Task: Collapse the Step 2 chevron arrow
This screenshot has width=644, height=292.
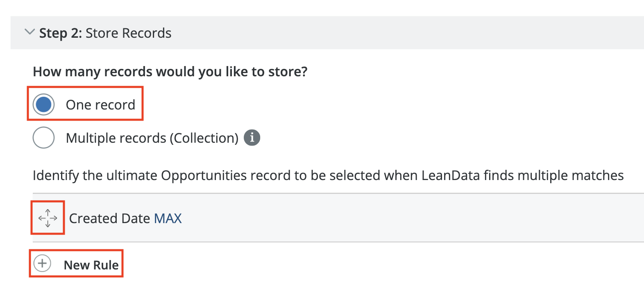Action: [x=29, y=32]
